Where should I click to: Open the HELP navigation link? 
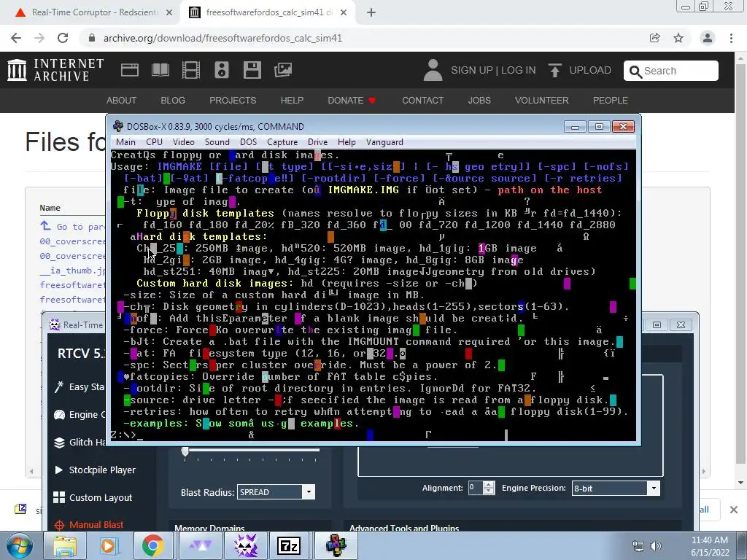[x=292, y=101]
